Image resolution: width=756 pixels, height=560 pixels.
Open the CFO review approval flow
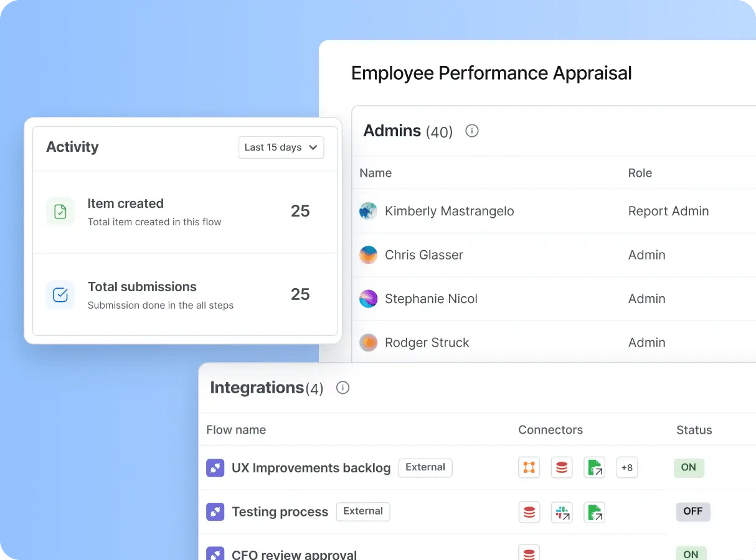[295, 554]
